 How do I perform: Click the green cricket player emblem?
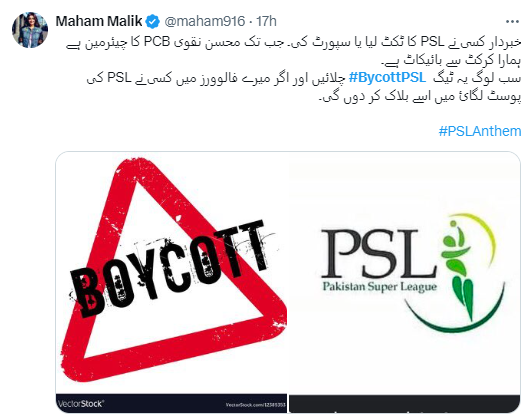[x=460, y=269]
